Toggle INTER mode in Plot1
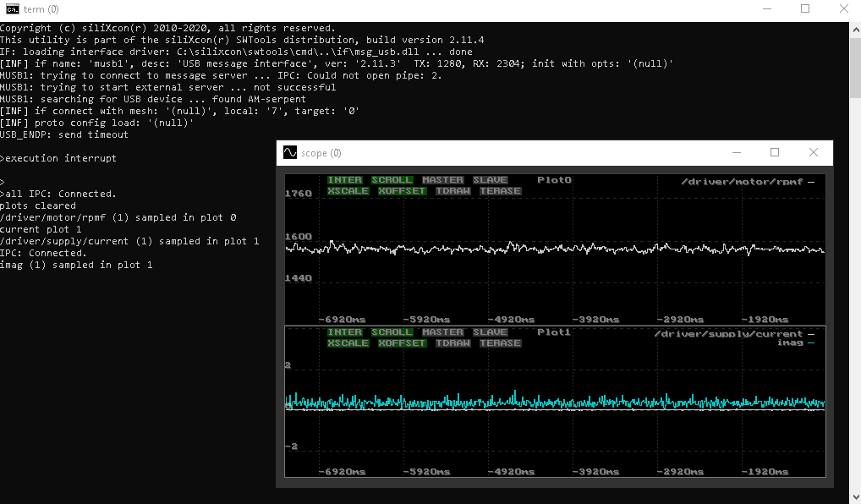861x504 pixels. click(x=345, y=332)
